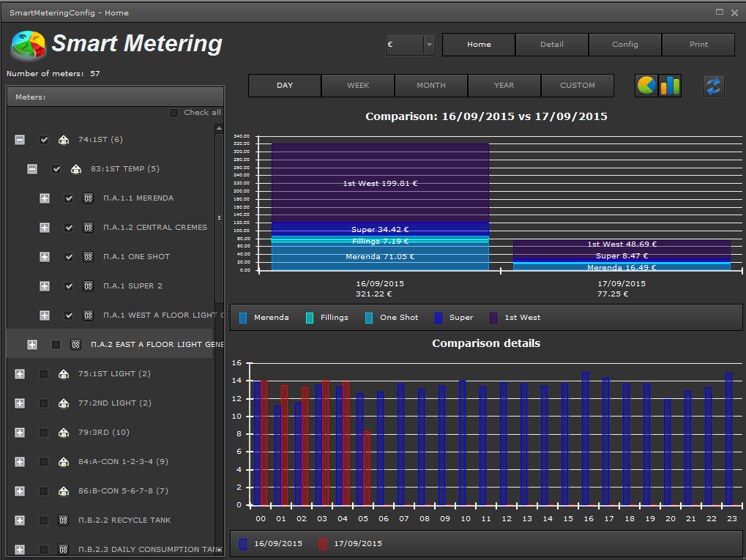Check the 75:1ST LIGHT group checkbox

coord(44,374)
